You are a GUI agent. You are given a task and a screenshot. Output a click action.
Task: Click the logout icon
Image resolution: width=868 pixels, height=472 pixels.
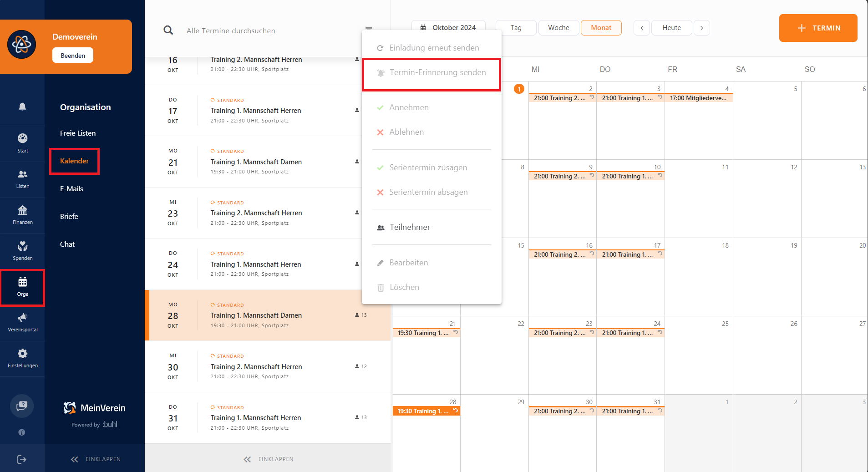(22, 459)
